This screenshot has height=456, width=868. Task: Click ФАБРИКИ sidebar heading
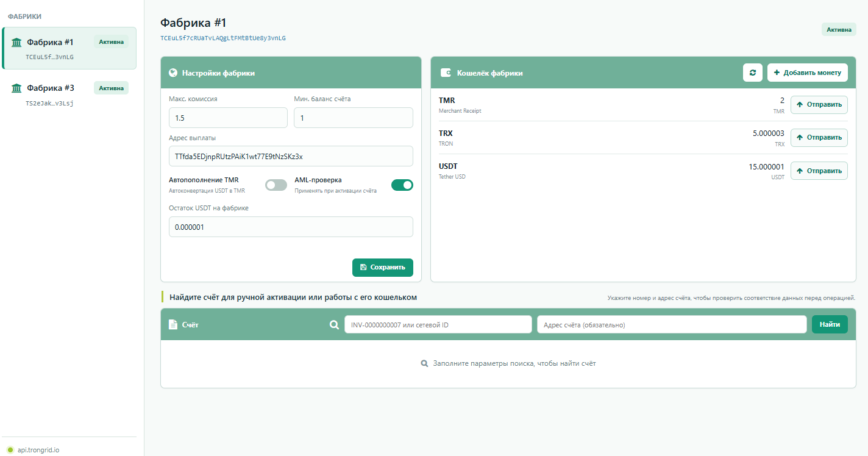coord(25,16)
